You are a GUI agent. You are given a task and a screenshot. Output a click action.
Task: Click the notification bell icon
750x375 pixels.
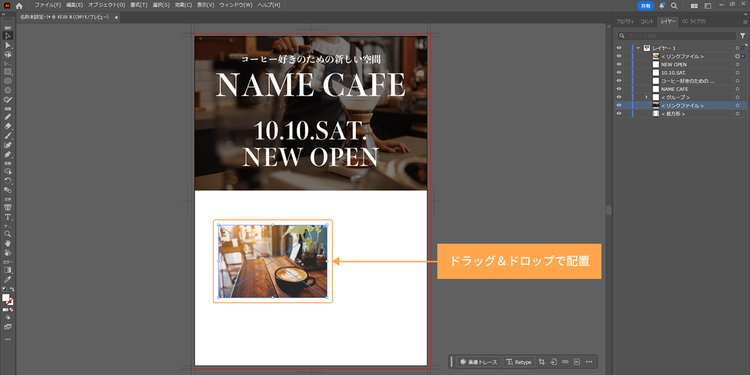click(662, 6)
